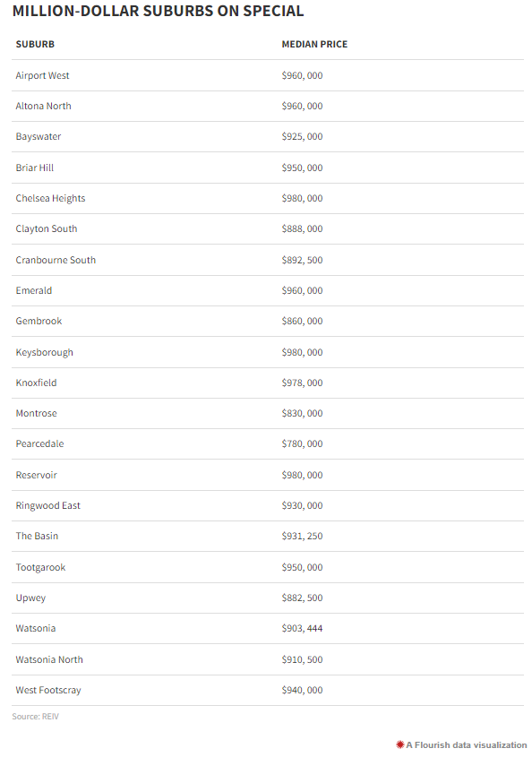Screen dimensions: 532x757
Task: Click the Flourish logo icon
Action: [x=399, y=745]
